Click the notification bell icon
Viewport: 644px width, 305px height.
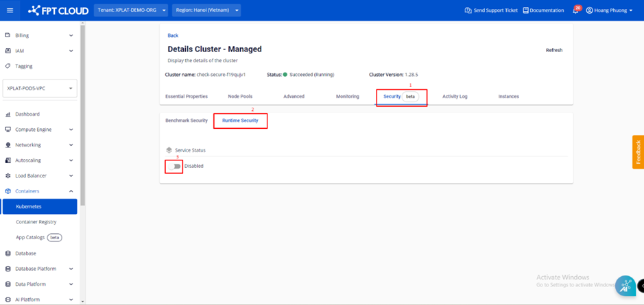click(x=575, y=10)
